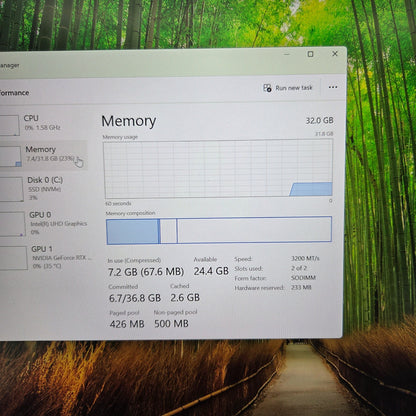The height and width of the screenshot is (416, 416).
Task: Click the Memory usage graph area
Action: [x=218, y=169]
